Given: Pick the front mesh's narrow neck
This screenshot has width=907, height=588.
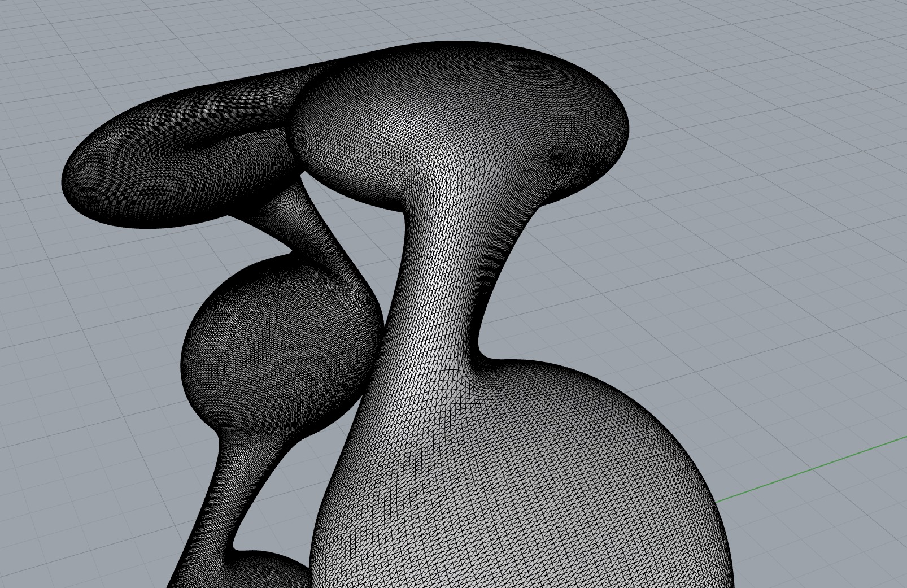Looking at the screenshot, I should (x=446, y=282).
